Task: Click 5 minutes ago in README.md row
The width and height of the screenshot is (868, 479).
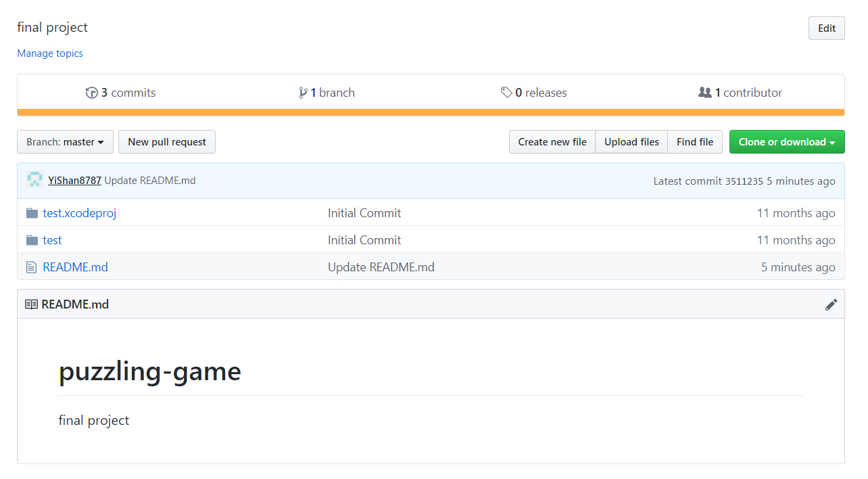Action: pyautogui.click(x=798, y=267)
